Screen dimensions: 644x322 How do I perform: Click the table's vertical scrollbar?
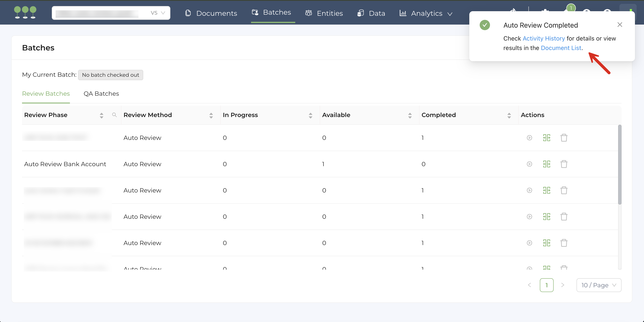click(x=619, y=165)
